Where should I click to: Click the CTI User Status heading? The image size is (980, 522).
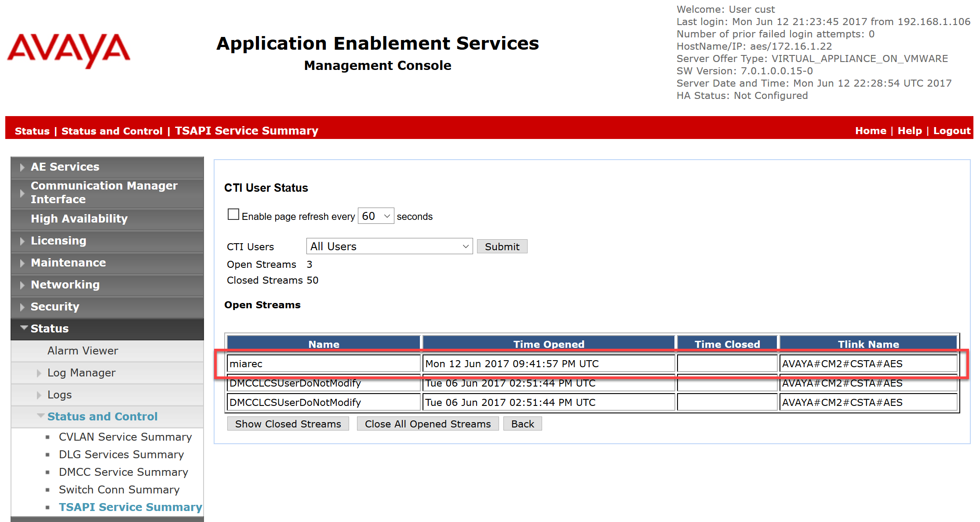pos(266,188)
